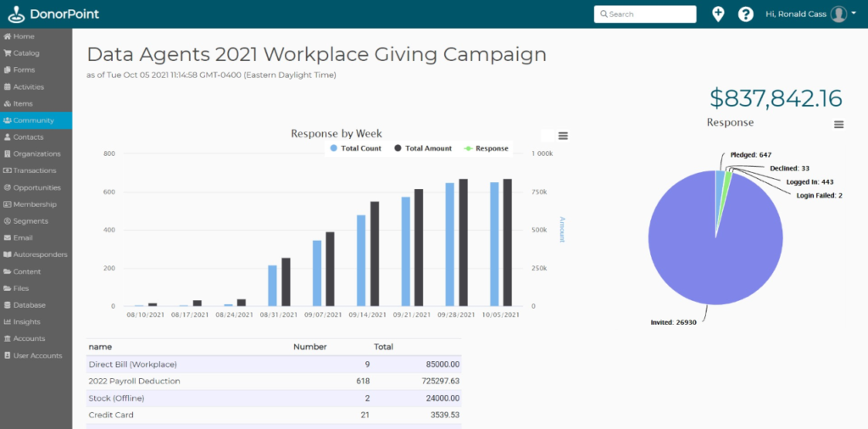Click the 10/05/2021 axis date label

tap(500, 315)
